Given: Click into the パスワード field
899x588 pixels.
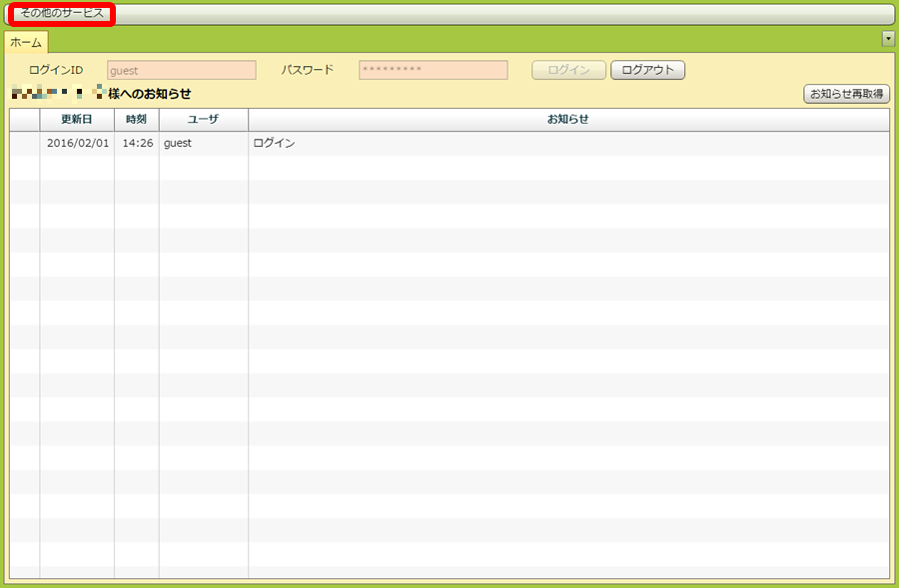Looking at the screenshot, I should tap(433, 71).
